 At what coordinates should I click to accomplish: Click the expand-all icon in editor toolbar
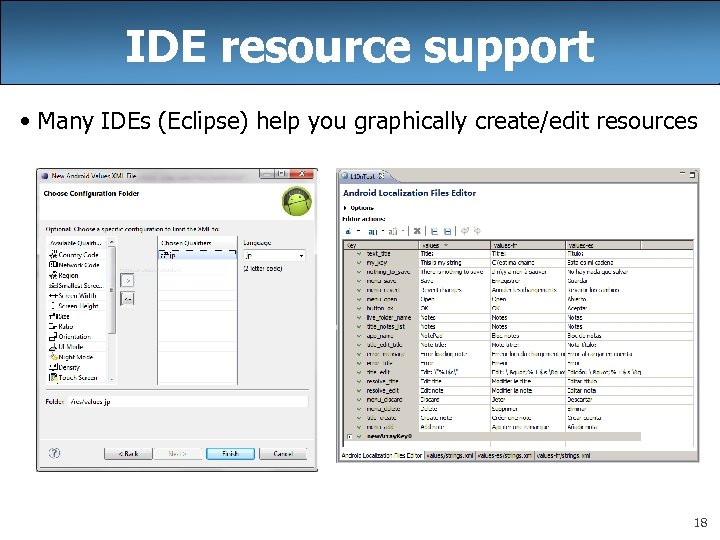tap(434, 231)
